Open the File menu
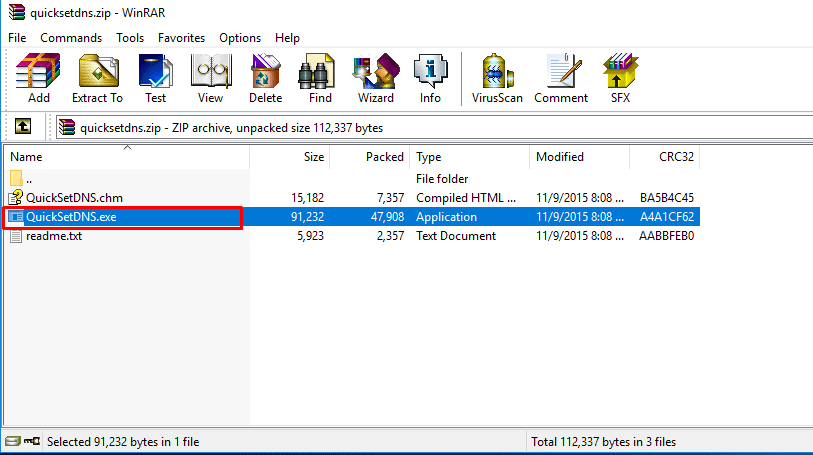 pos(17,38)
